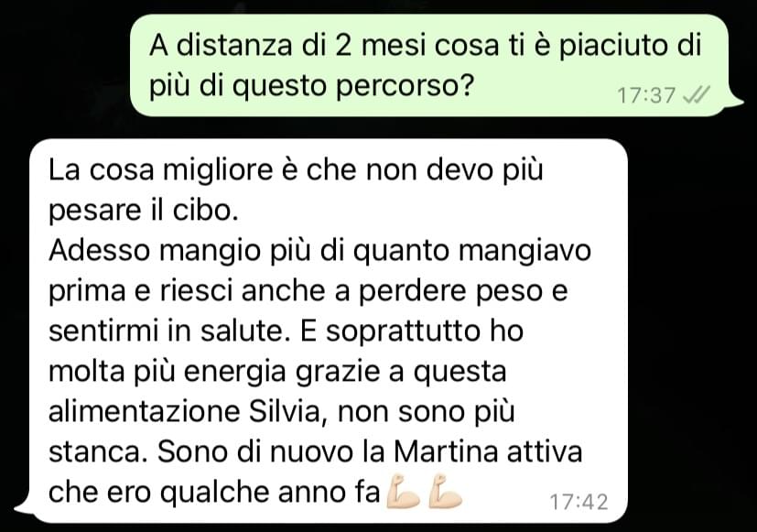Select the 17:37 timestamp on sent message
The image size is (757, 532).
[646, 95]
